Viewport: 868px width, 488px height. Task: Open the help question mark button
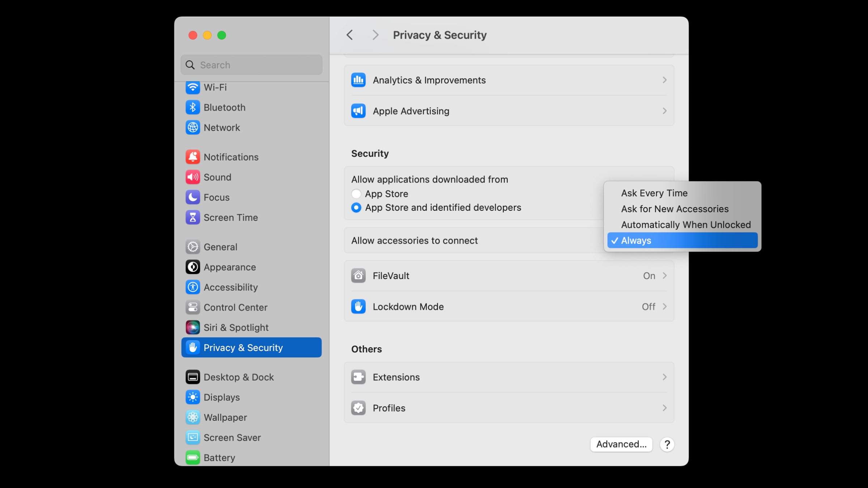point(667,444)
